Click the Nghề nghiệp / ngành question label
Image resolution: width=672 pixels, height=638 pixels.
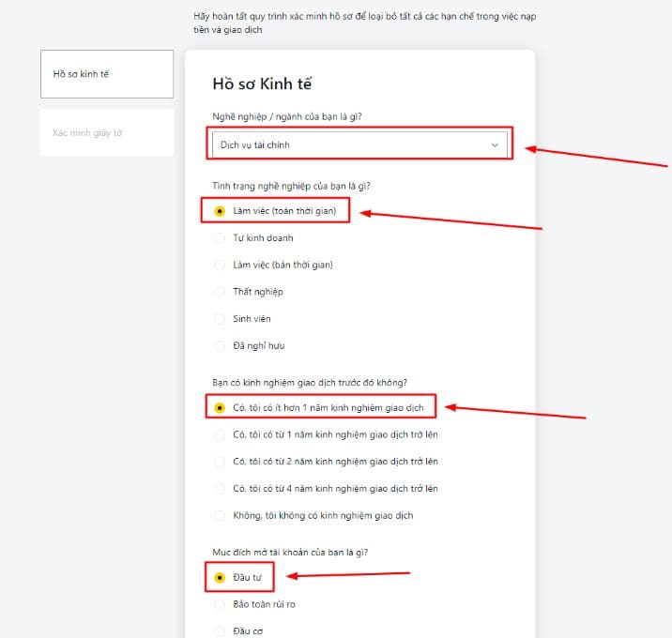[287, 116]
